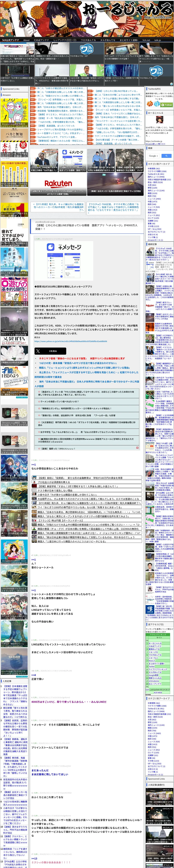Screen dimensions: 174x868
Task: Open まとめサイト速報+ in the top navigation
Action: 129,40
